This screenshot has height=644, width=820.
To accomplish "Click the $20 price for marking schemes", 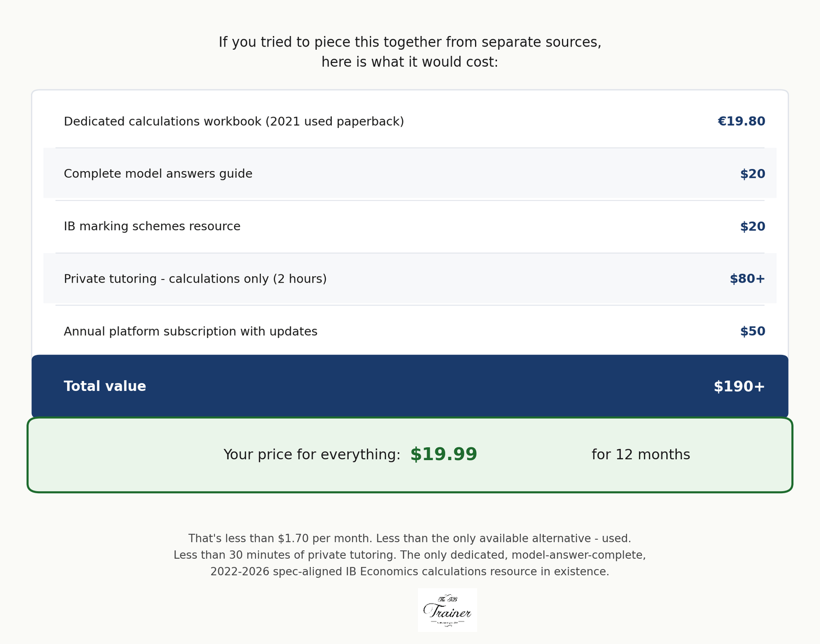I will point(752,226).
